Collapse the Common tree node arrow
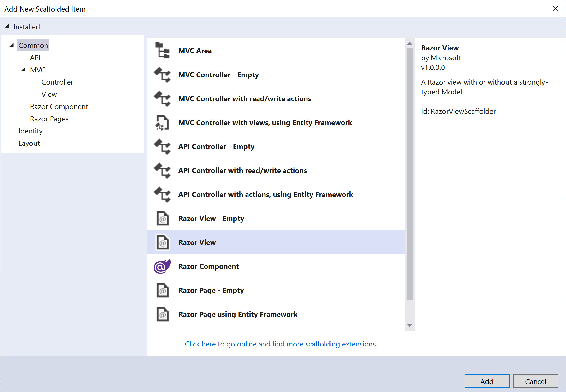Image resolution: width=566 pixels, height=392 pixels. click(12, 45)
